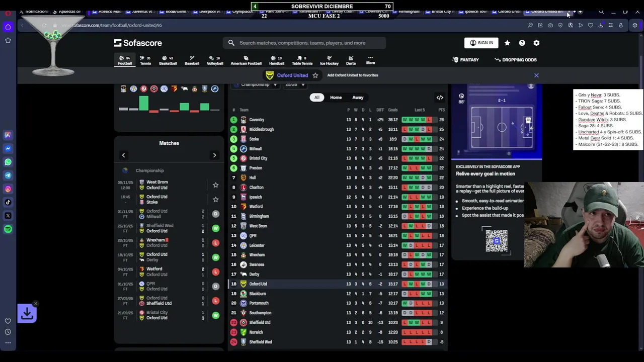The height and width of the screenshot is (362, 644).
Task: Close the Oxford United favorites banner
Action: 536,75
